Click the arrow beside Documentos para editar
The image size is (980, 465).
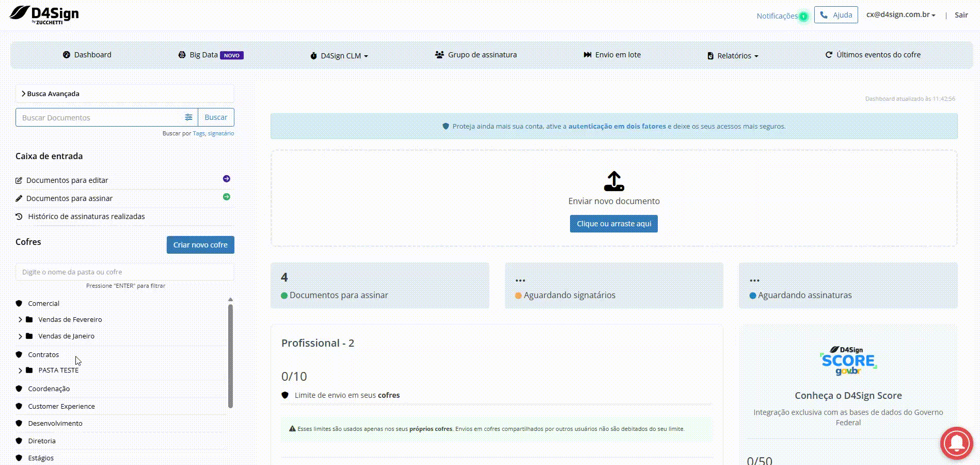pos(227,179)
